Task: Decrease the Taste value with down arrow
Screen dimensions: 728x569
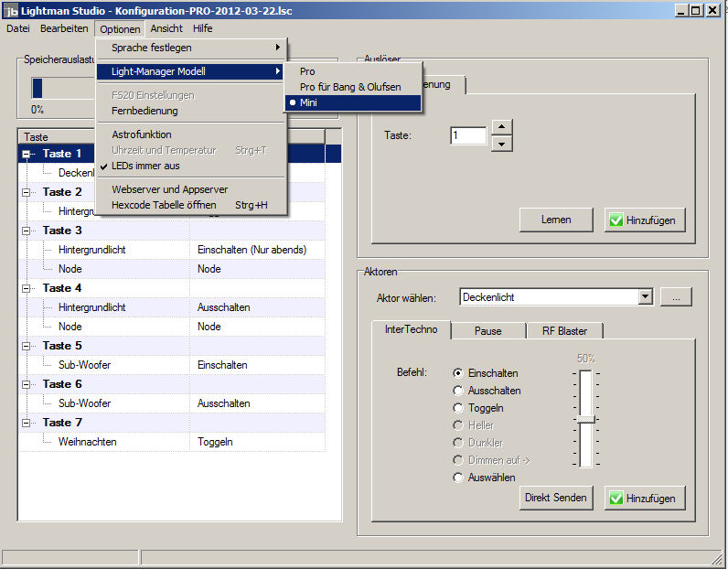Action: 501,144
